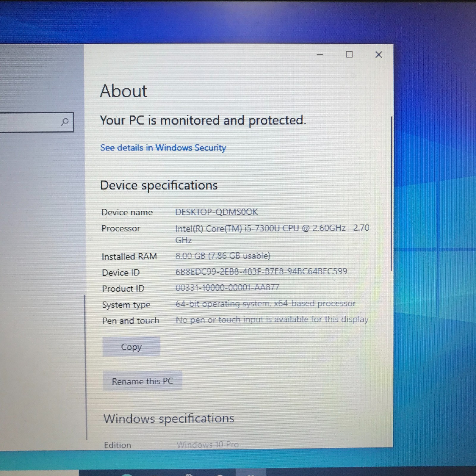Click the Rename this PC button
476x476 pixels.
(x=142, y=381)
